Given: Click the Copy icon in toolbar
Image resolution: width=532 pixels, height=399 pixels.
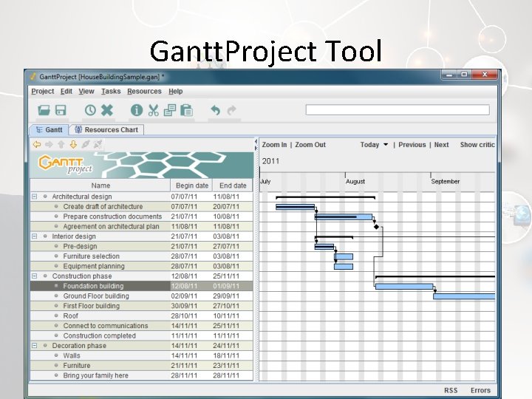Looking at the screenshot, I should [170, 110].
